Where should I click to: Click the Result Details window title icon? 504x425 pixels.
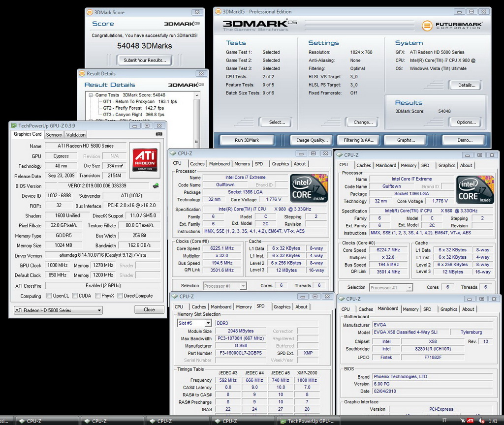point(82,74)
